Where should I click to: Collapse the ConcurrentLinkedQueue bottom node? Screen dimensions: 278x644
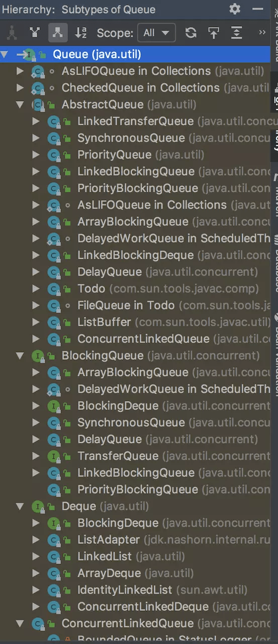[20, 624]
